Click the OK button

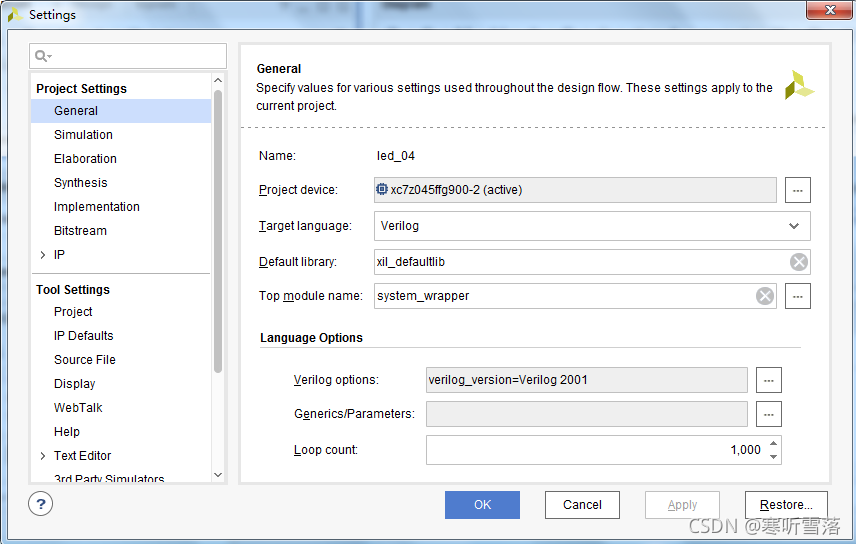[x=482, y=505]
